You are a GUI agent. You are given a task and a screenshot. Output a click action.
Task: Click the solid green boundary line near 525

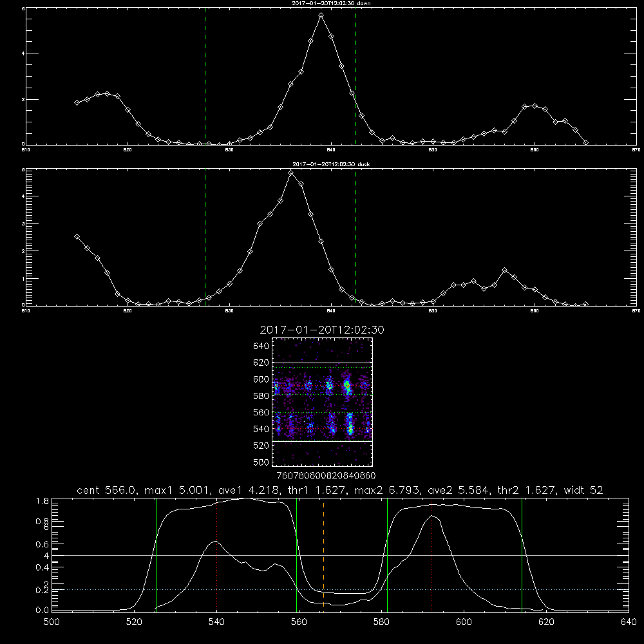point(156,554)
